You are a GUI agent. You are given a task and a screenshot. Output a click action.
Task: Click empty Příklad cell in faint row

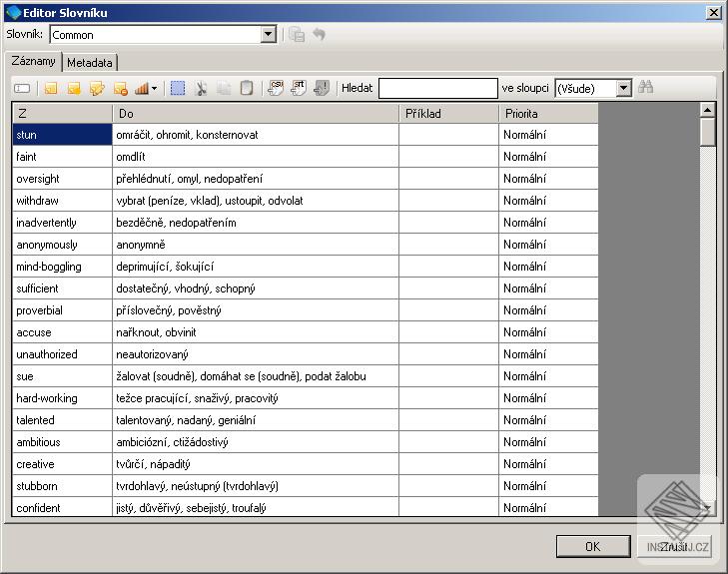(x=448, y=157)
